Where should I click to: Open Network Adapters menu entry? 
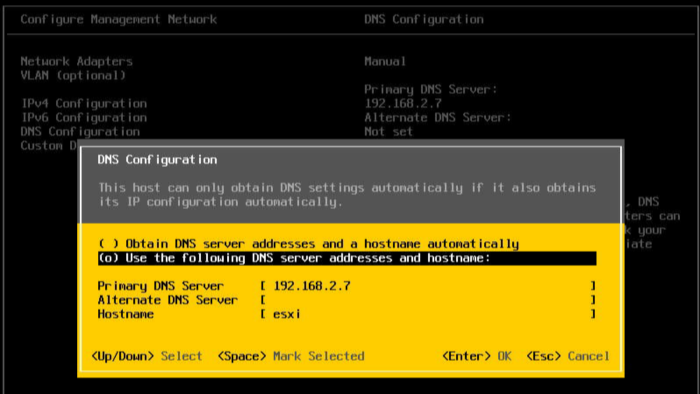[x=76, y=61]
